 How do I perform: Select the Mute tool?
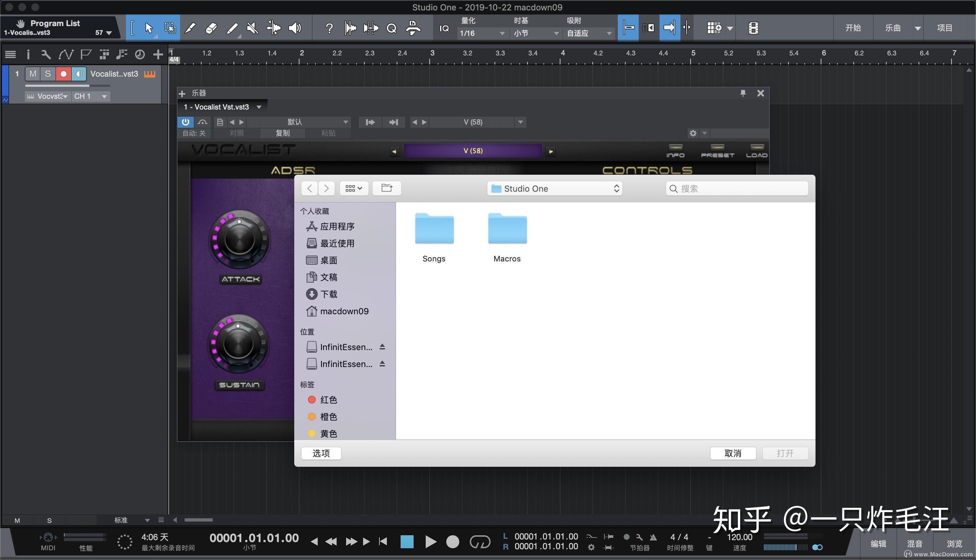(252, 28)
